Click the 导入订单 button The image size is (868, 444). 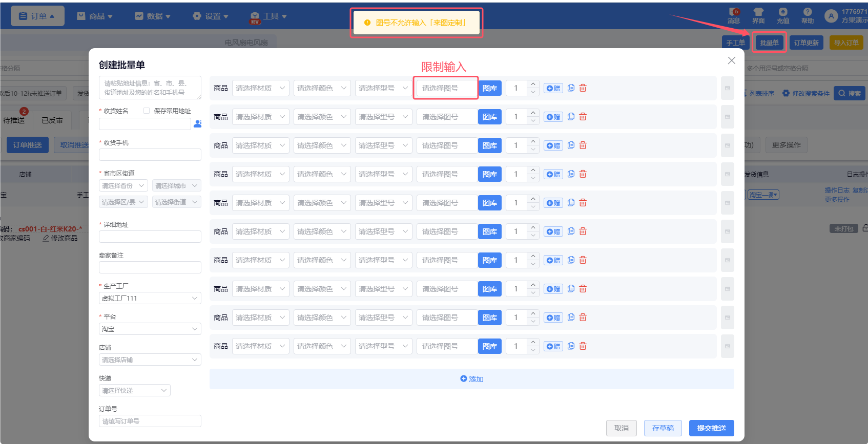[x=846, y=43]
